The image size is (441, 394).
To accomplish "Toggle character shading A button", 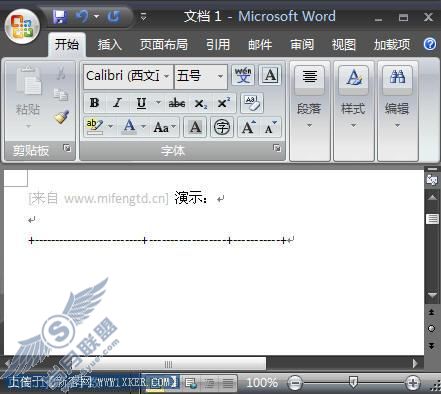I will [195, 127].
